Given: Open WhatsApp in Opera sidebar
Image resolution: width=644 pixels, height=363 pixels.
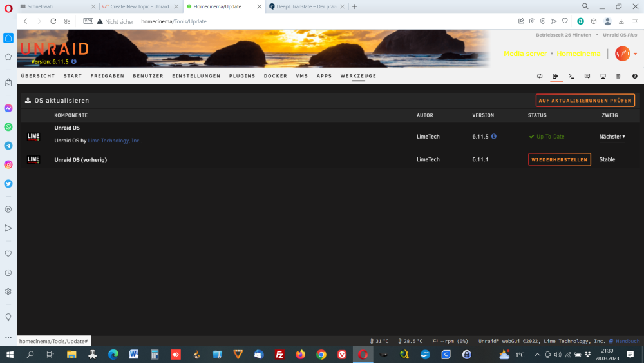Looking at the screenshot, I should point(8,127).
